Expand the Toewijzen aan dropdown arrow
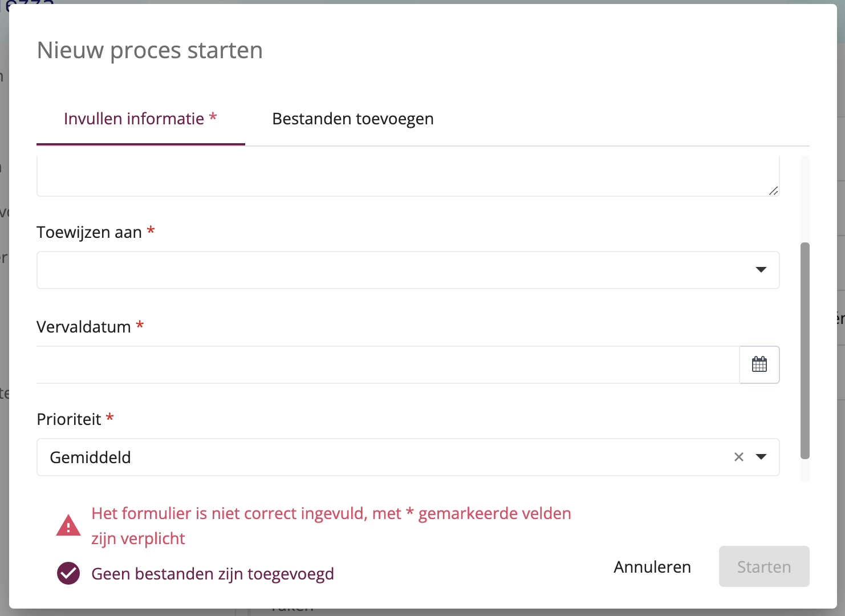The height and width of the screenshot is (616, 845). pos(761,270)
